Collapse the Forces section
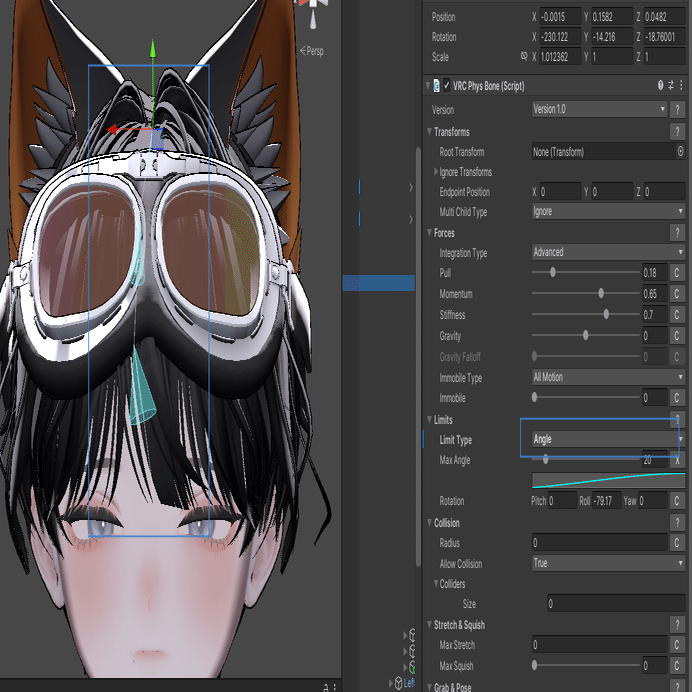The width and height of the screenshot is (692, 692). 429,233
